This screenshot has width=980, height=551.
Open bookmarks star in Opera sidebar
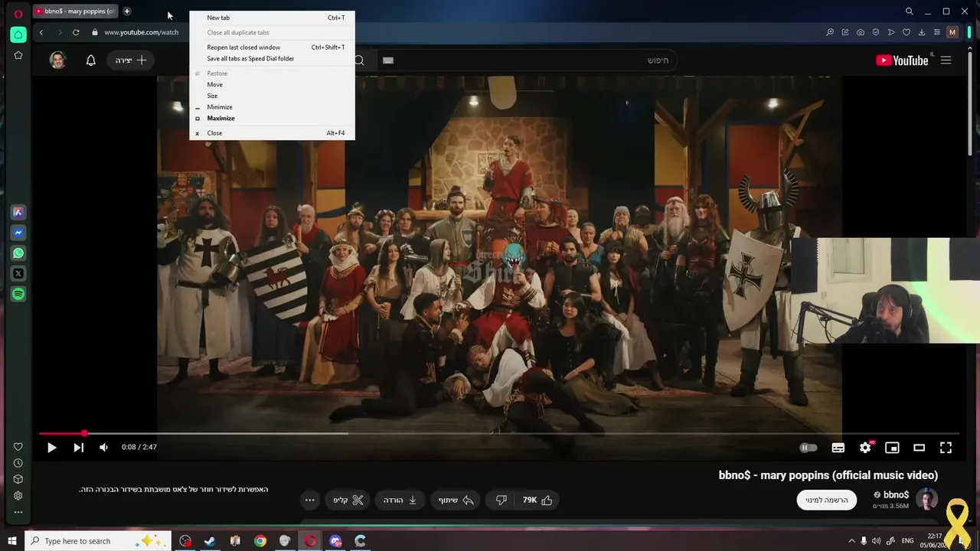click(18, 55)
